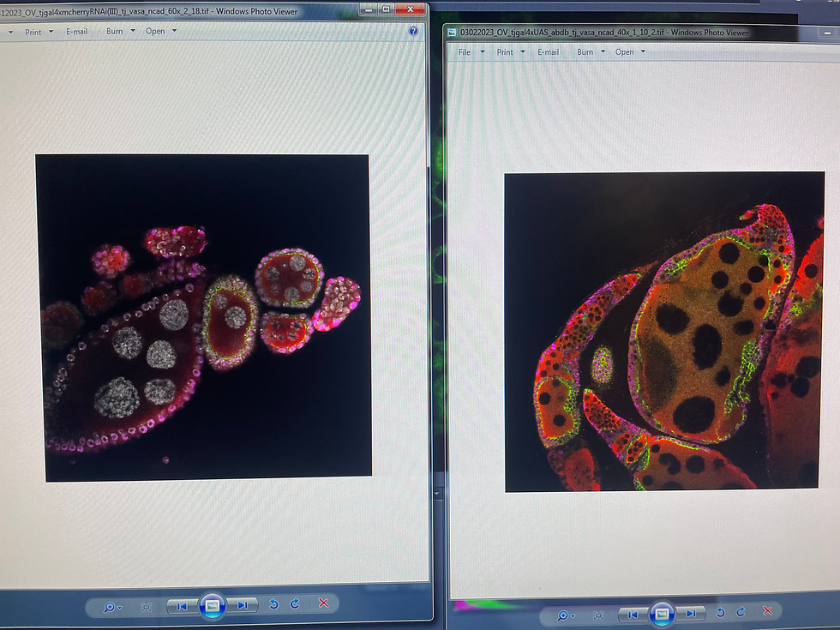Screen dimensions: 840x630
Task: Maximize the left Photo Viewer window
Action: coord(387,9)
